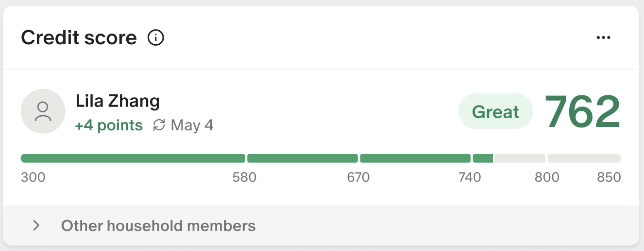
Task: Click the first score bar segment 300–580
Action: point(133,158)
